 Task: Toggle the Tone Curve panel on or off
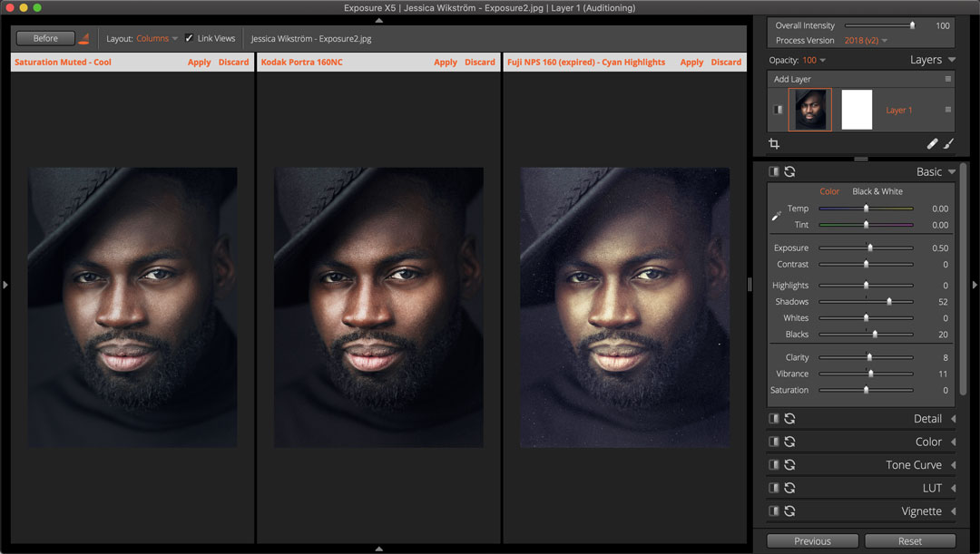(x=774, y=464)
